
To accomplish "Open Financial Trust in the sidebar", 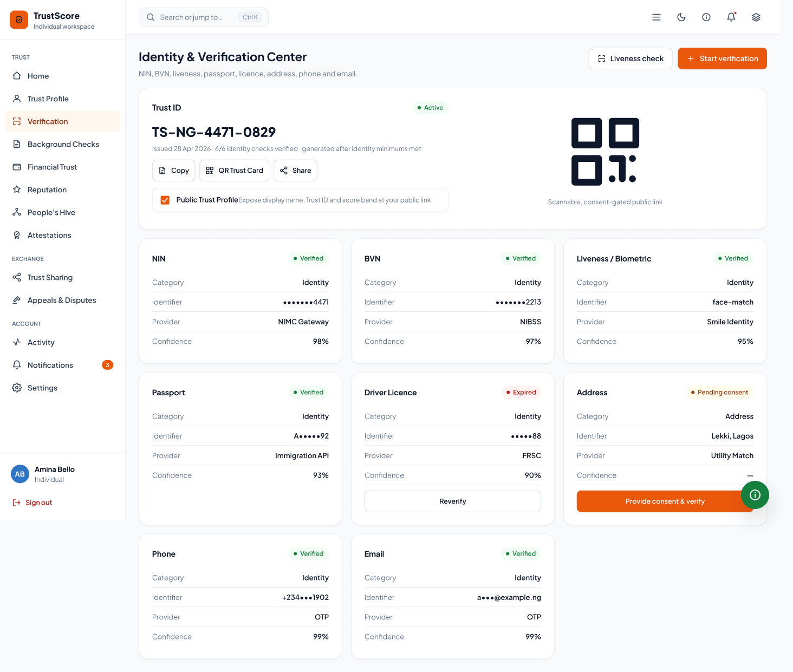I will tap(63, 167).
